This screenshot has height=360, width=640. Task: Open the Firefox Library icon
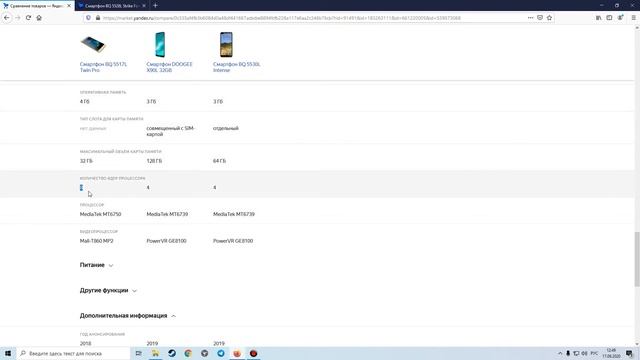click(x=598, y=18)
